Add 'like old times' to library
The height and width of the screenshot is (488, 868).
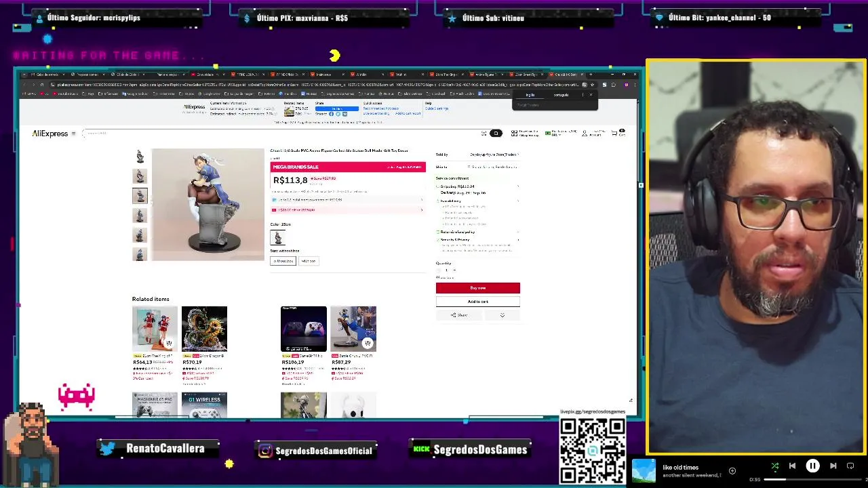(732, 470)
